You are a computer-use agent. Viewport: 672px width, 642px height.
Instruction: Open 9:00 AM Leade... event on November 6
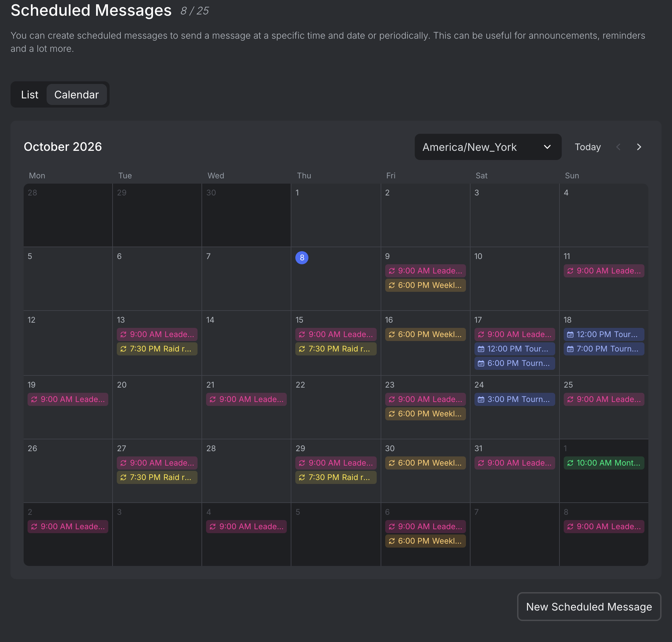425,526
